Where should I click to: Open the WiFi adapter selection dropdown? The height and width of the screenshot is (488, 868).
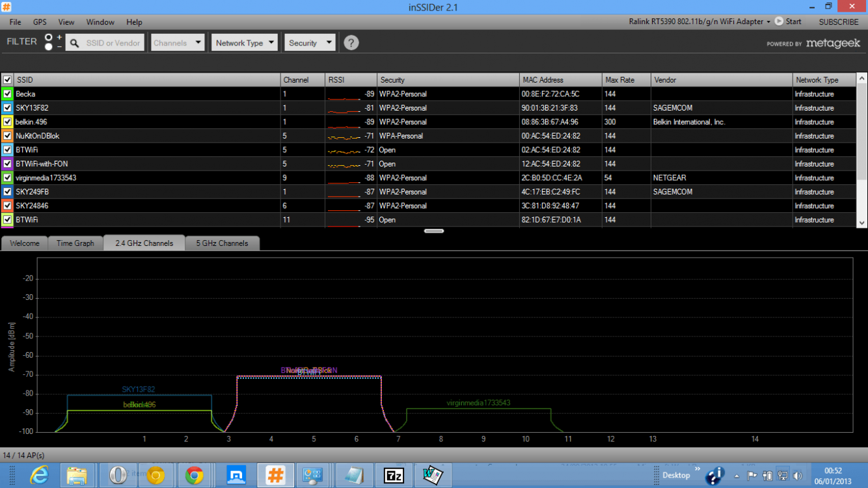(x=699, y=21)
